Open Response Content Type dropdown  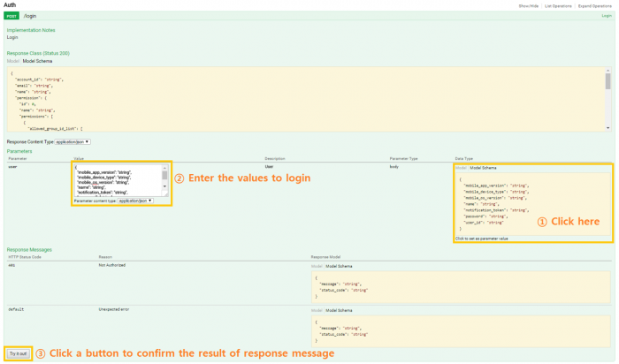[x=73, y=141]
